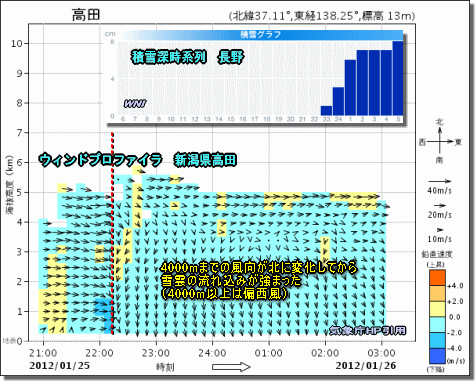Screen dimensions: 475x381
Task: Click the north-south-east-west compass cross
Action: [440, 141]
